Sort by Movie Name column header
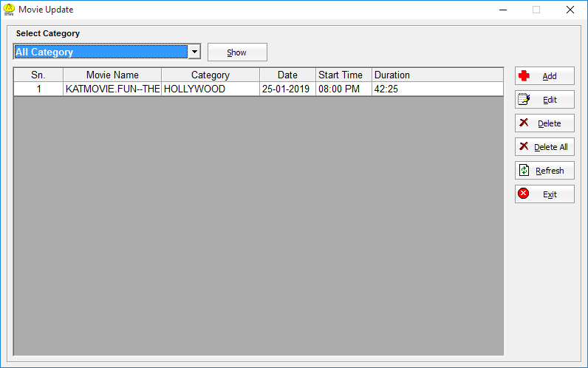The height and width of the screenshot is (368, 588). (112, 75)
